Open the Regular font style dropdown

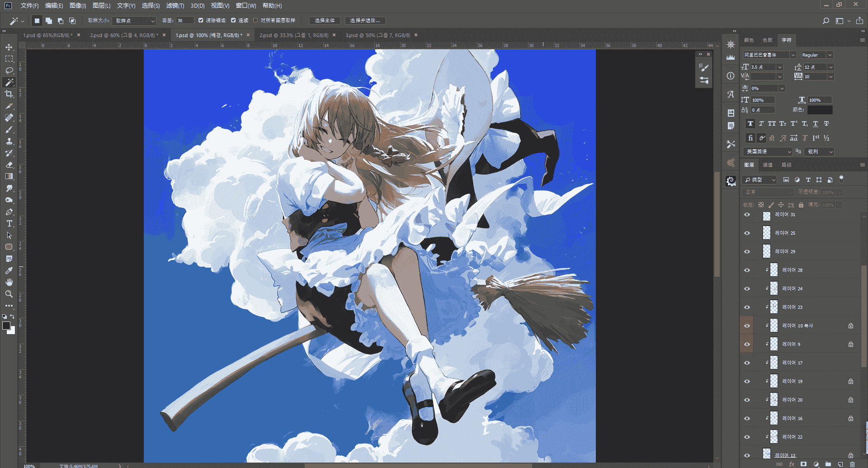tap(816, 55)
